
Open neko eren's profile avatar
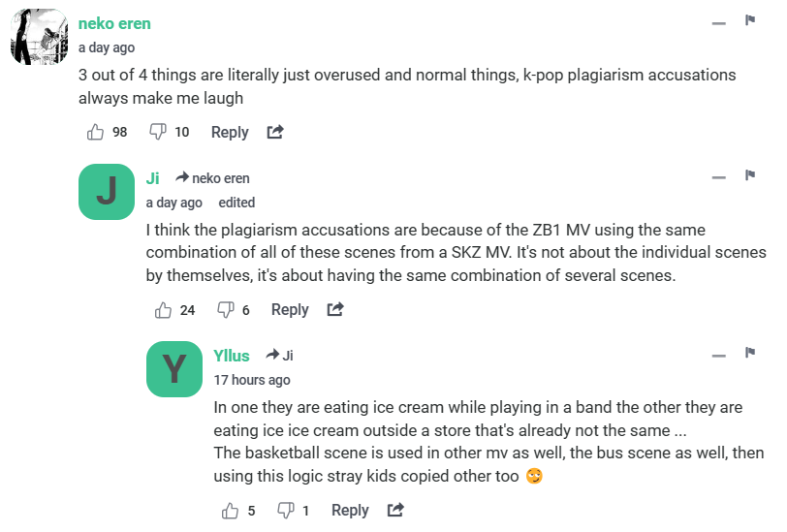[39, 38]
